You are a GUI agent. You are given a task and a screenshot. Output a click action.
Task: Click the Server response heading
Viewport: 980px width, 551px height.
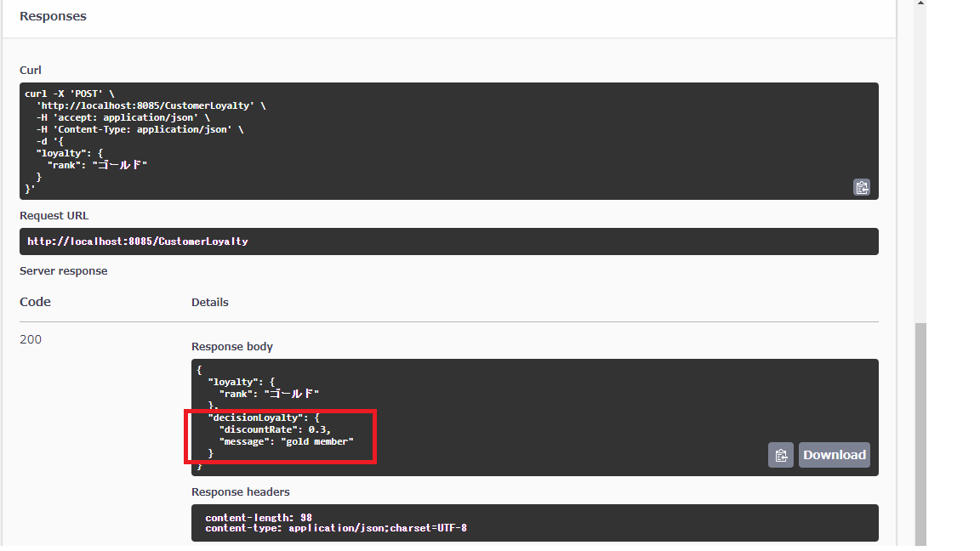[x=63, y=270]
